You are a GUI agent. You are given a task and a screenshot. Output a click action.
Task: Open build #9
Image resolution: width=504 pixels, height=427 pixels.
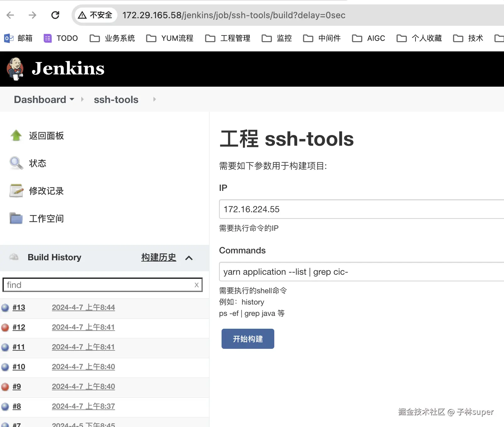pos(17,386)
